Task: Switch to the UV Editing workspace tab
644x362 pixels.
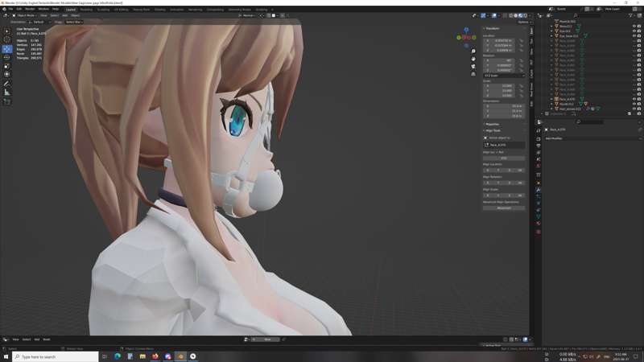Action: click(x=122, y=10)
